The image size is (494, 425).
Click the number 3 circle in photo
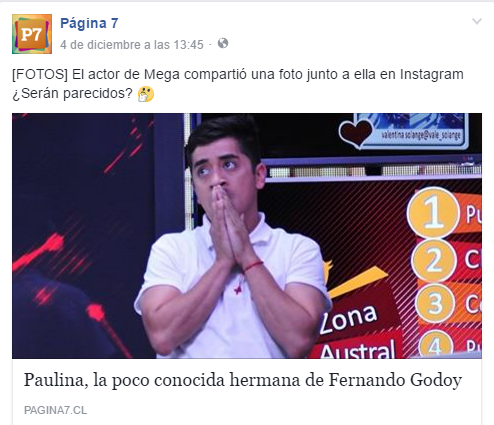tap(435, 303)
